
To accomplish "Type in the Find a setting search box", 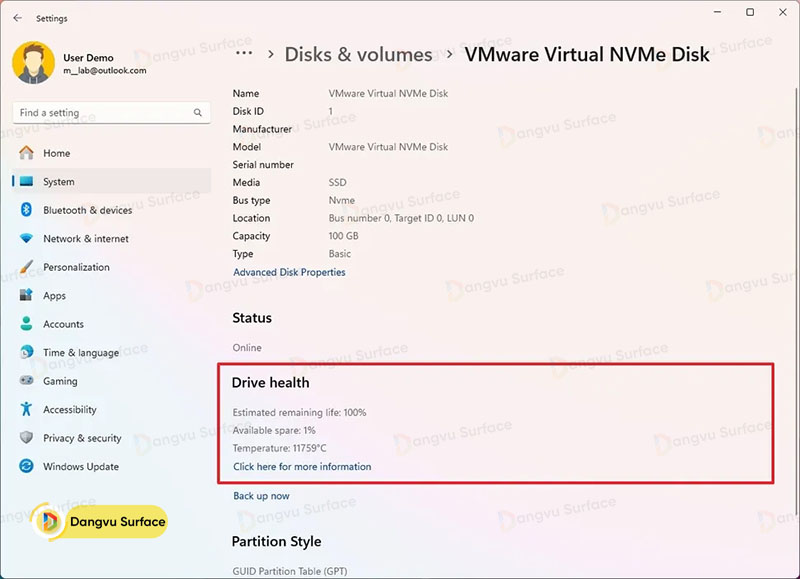I will click(100, 113).
